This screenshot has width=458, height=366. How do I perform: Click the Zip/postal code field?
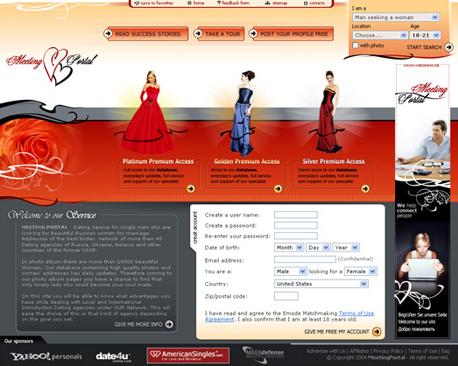[x=286, y=296]
